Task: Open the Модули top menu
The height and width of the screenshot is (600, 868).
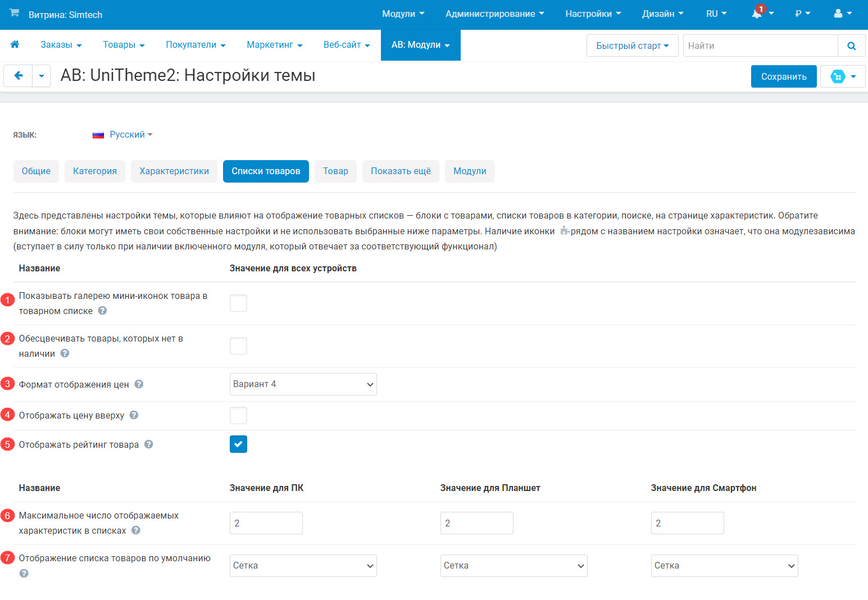Action: [x=403, y=13]
